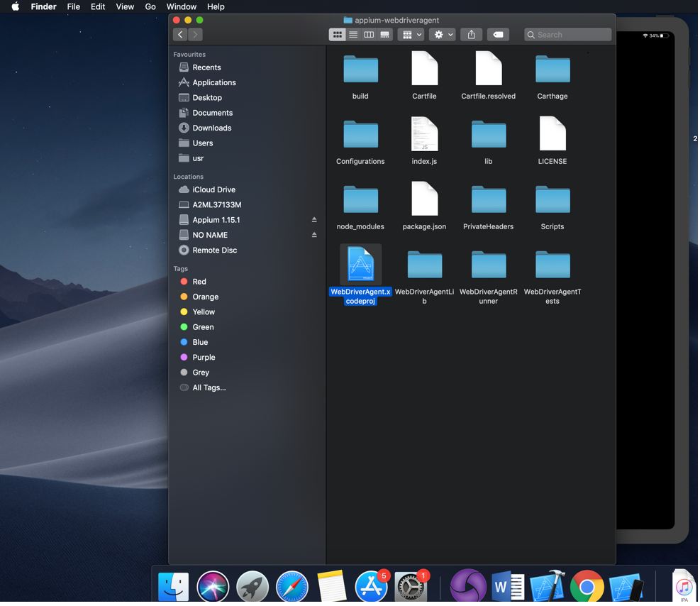Open Microsoft Word from the Dock
Viewport: 700px width, 606px height.
pos(508,587)
